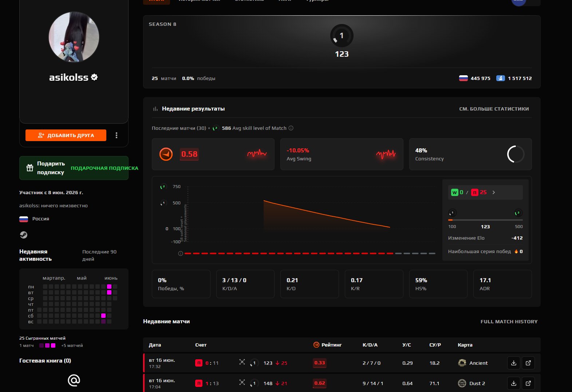
Task: Click the Elo progress slider between 100 and 500
Action: tap(485, 220)
